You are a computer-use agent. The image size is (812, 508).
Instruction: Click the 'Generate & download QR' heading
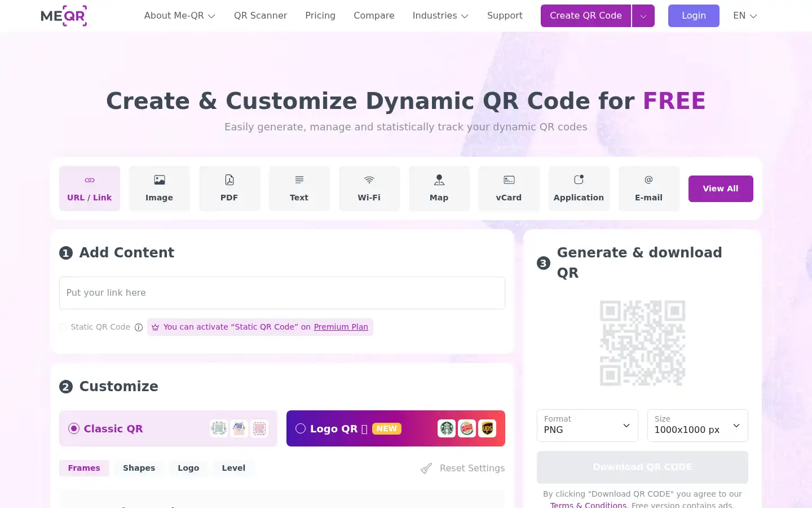[639, 262]
